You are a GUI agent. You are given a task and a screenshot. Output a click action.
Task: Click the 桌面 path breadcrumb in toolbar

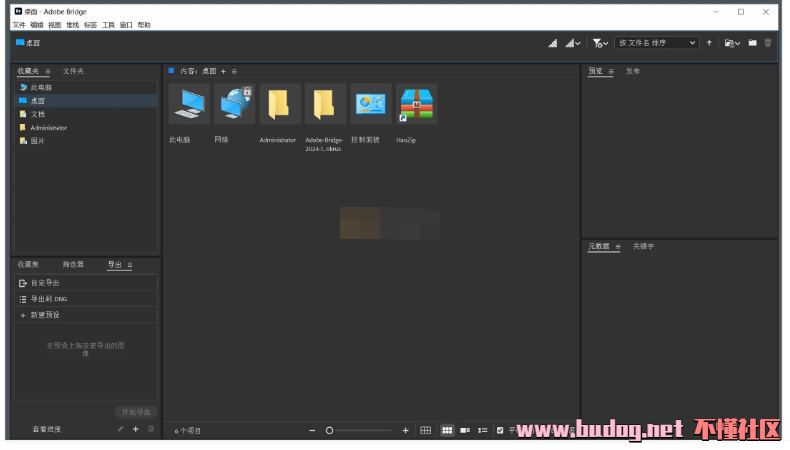pyautogui.click(x=28, y=43)
